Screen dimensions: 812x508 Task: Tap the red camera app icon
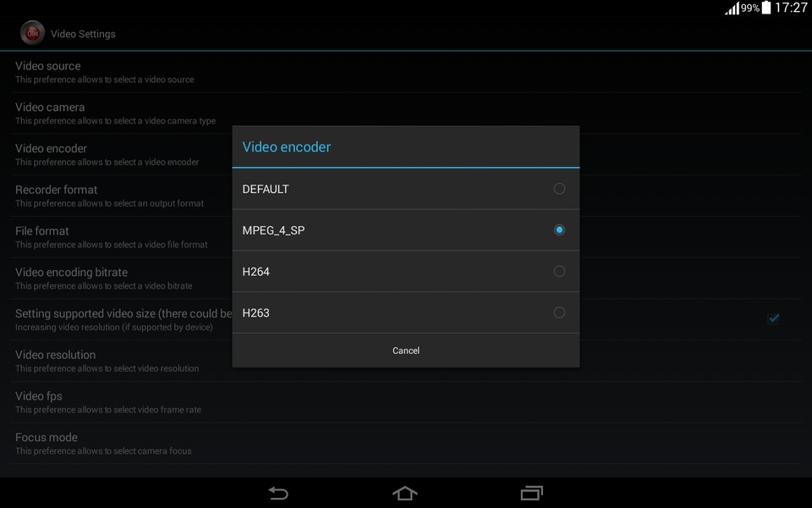32,33
